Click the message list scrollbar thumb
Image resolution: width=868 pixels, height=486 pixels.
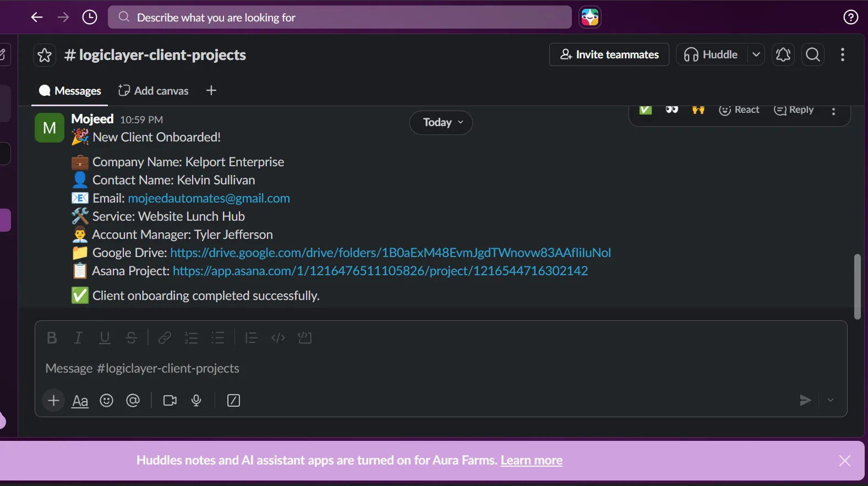[857, 286]
